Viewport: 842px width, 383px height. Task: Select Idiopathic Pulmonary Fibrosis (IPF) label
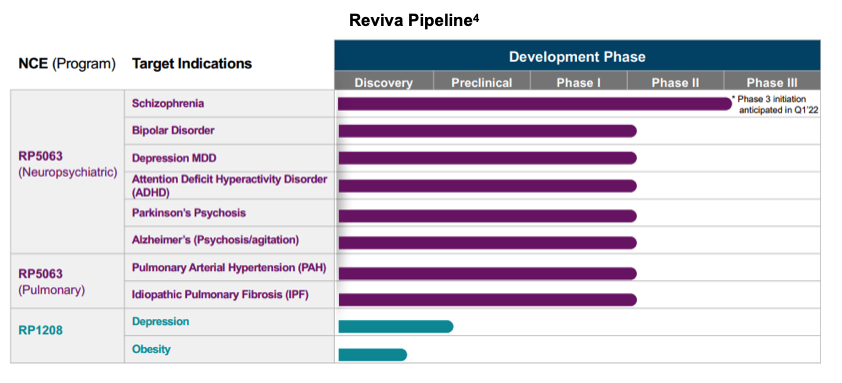220,295
